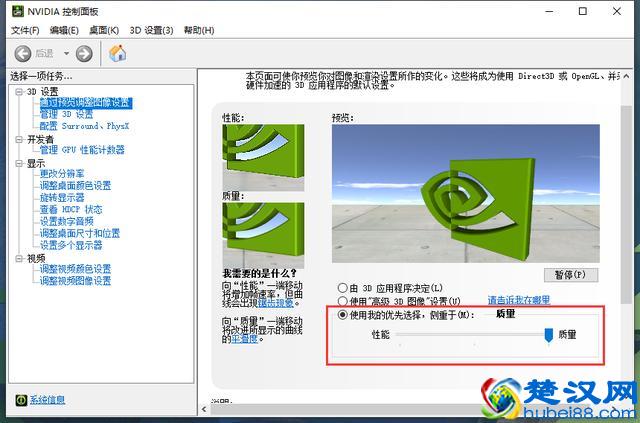Viewport: 640px width, 423px height.
Task: Open 调整视频图像设置 task
Action: [x=75, y=281]
